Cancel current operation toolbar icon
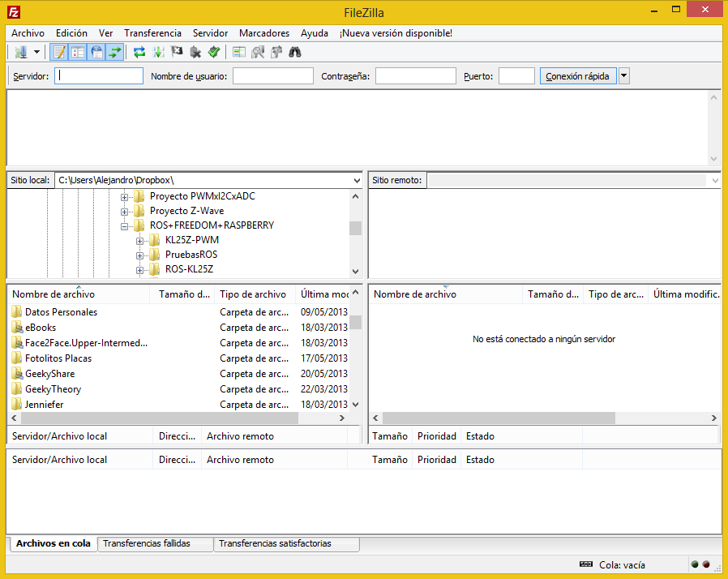 click(177, 52)
